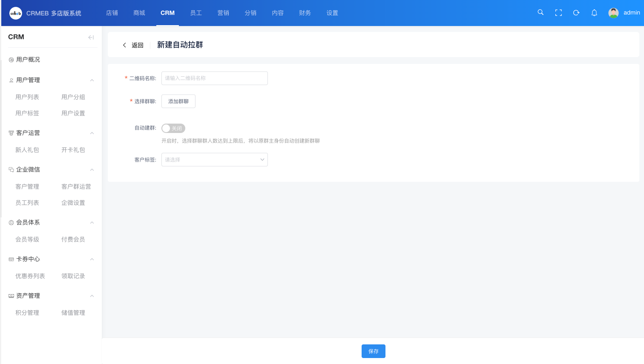Collapse the 用户管理 group chevron
This screenshot has height=364, width=644.
(x=92, y=80)
